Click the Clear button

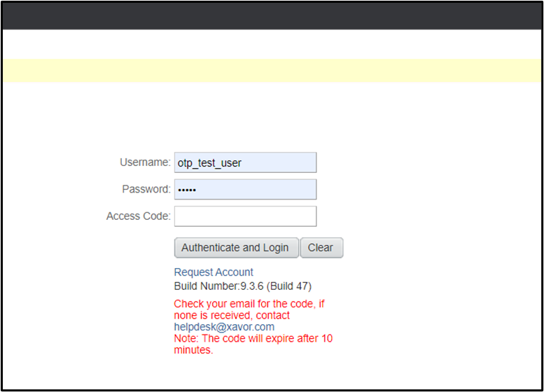pyautogui.click(x=321, y=248)
